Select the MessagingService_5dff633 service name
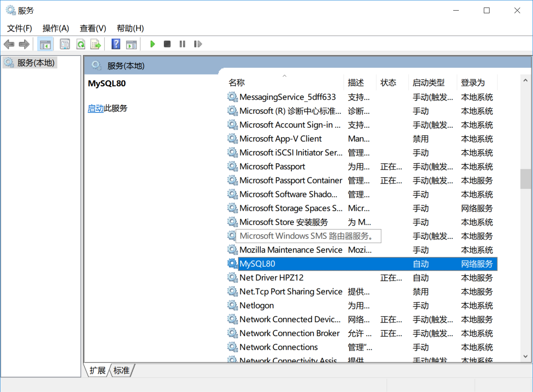The width and height of the screenshot is (533, 392). [287, 97]
